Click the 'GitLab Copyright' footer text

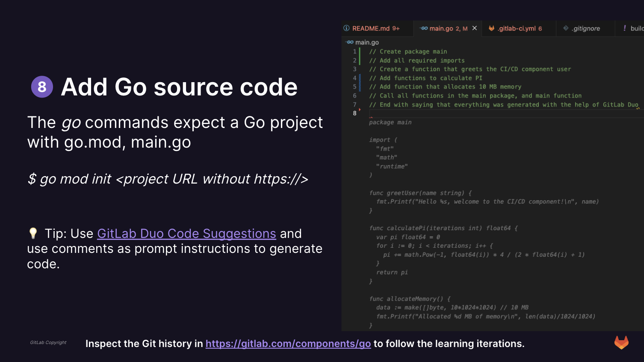(48, 342)
